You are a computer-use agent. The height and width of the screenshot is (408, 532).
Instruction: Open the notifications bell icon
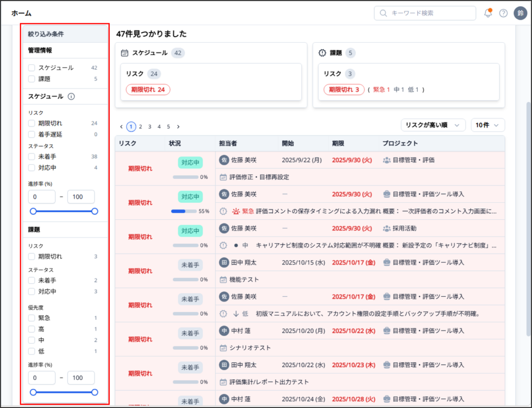click(x=488, y=13)
